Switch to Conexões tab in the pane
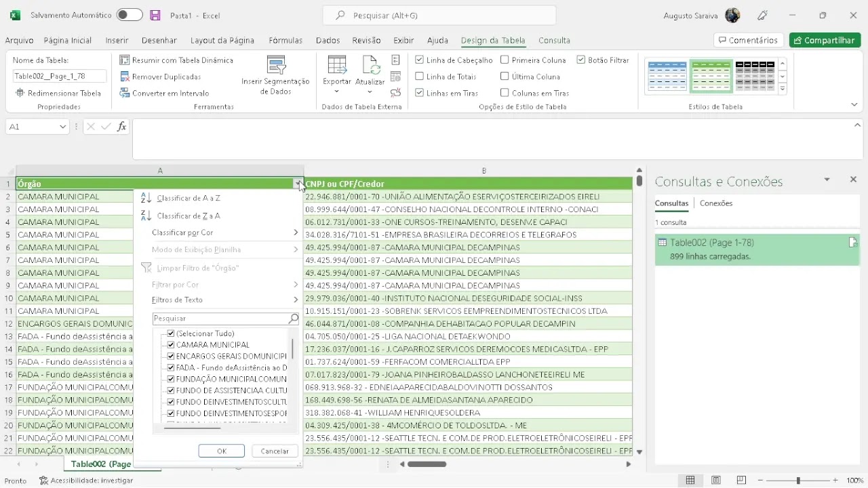 [x=716, y=203]
